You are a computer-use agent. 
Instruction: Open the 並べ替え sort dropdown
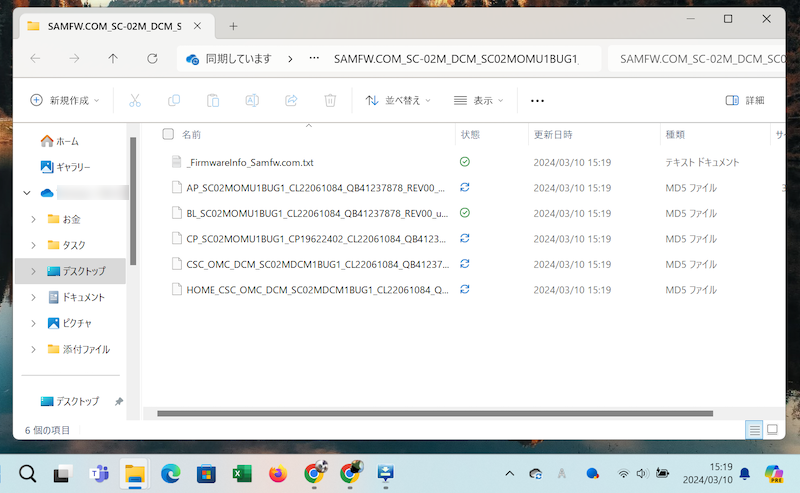[398, 101]
